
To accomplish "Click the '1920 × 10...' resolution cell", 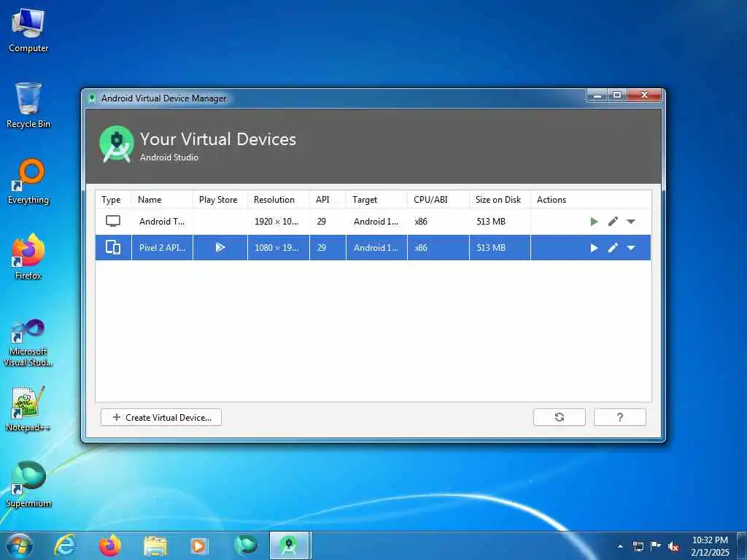I will tap(278, 222).
